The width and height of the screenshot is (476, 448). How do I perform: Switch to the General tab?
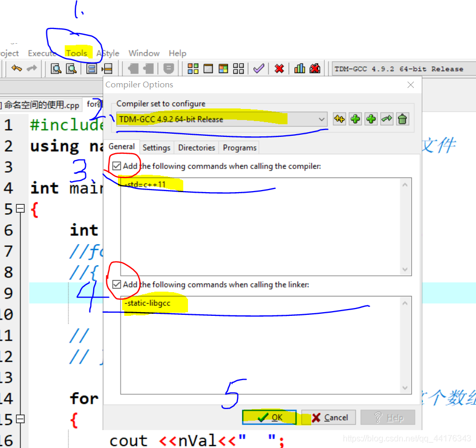click(122, 147)
